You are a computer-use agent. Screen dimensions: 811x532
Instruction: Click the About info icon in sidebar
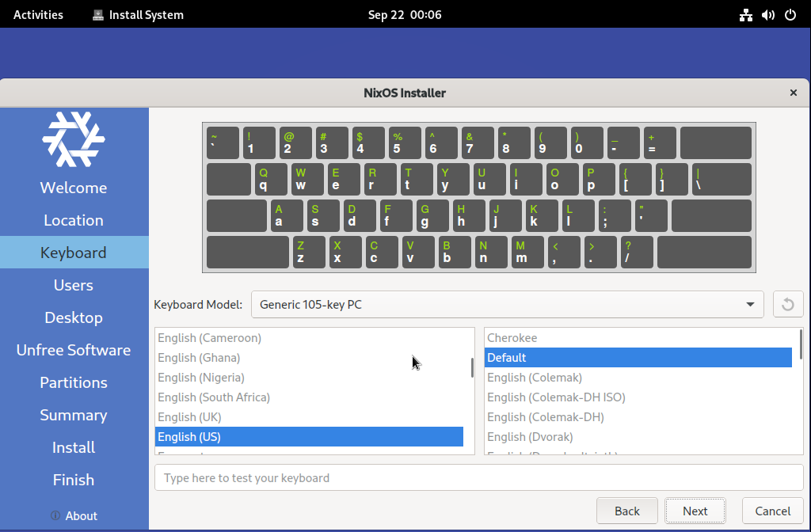coord(55,515)
